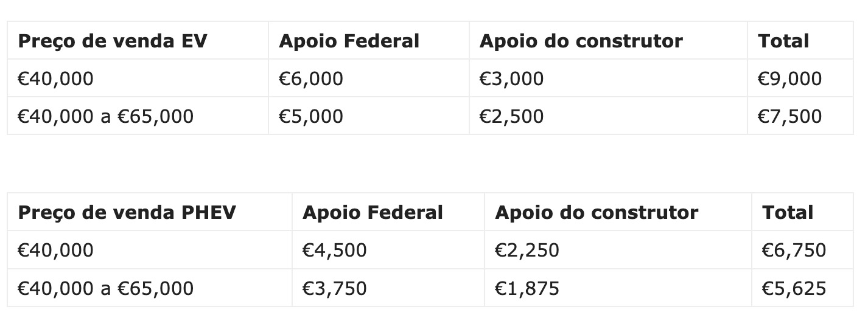The image size is (868, 332).
Task: Select the €3,750 Apoio Federal cell
Action: pos(335,288)
